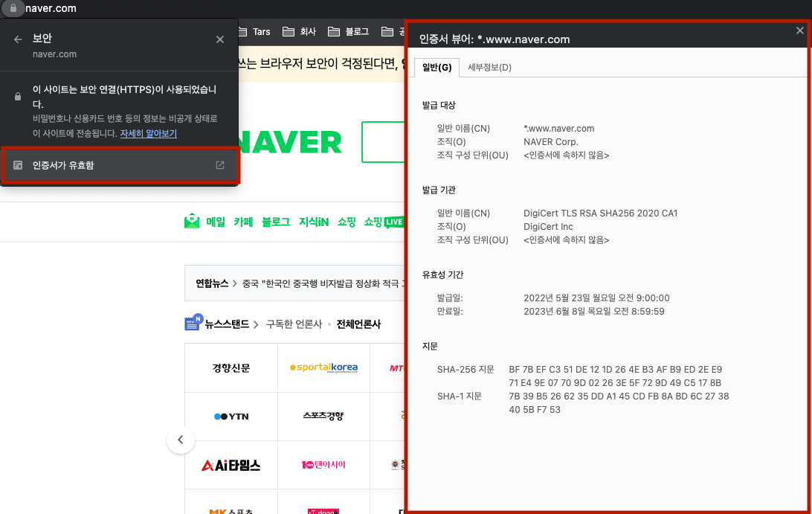This screenshot has height=514, width=812.
Task: Open the 중국 한국인 비자발급 news headline
Action: click(323, 283)
